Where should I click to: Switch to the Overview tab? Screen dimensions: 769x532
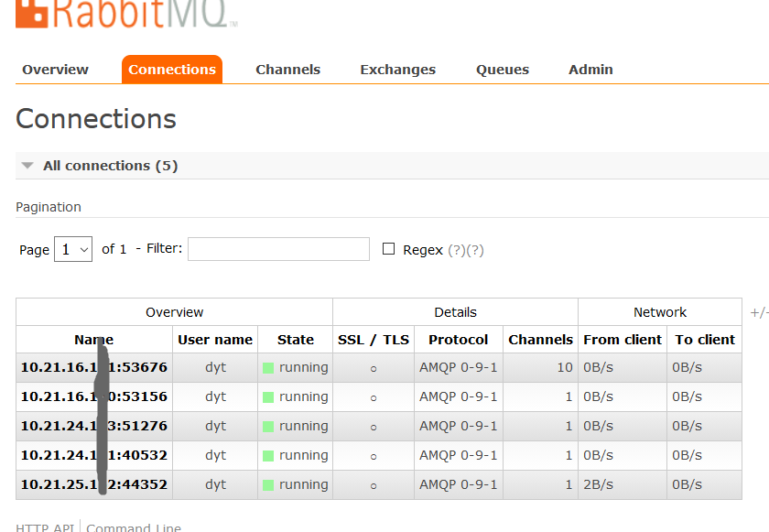[55, 69]
